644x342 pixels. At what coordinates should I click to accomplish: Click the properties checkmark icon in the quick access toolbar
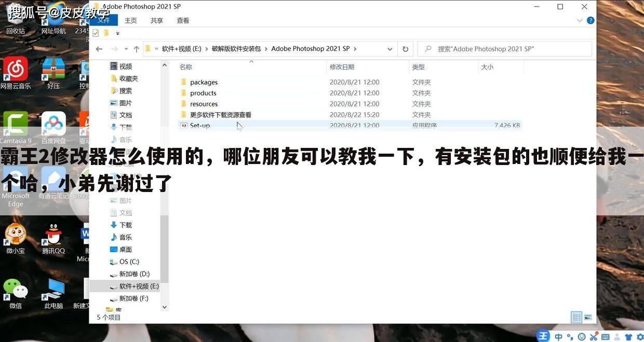(x=96, y=33)
